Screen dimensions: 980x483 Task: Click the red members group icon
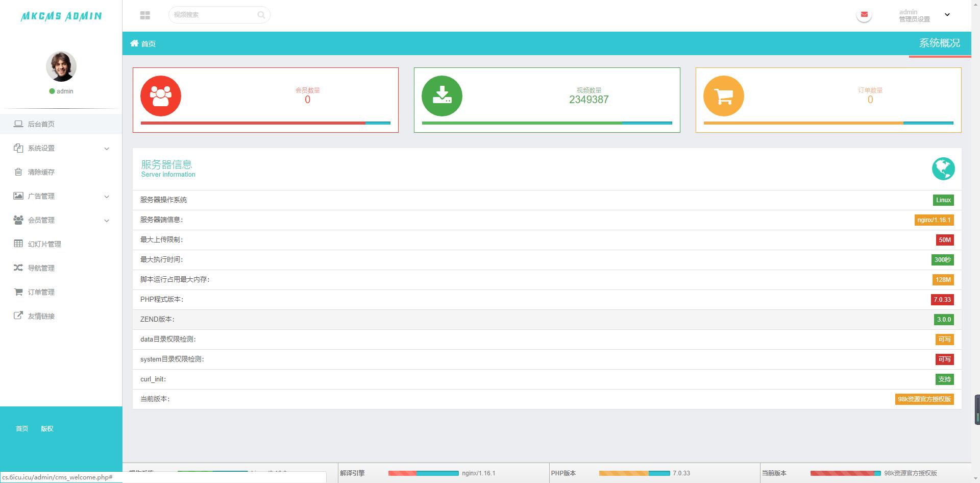(161, 96)
